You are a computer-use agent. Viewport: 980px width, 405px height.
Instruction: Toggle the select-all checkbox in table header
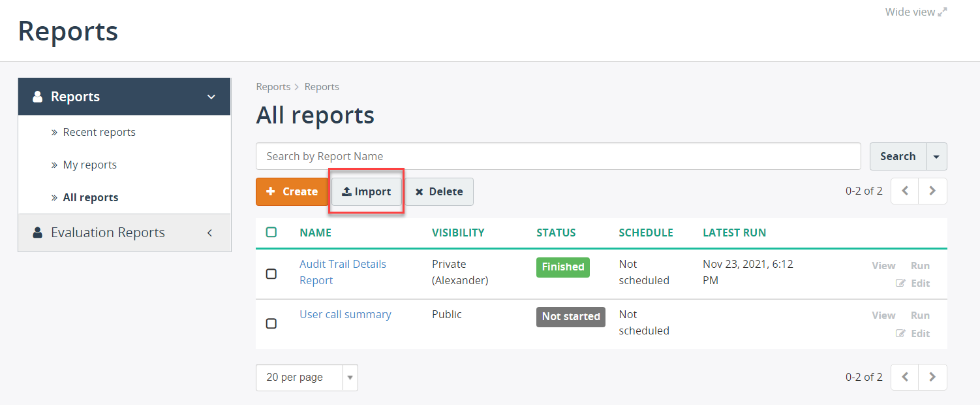271,232
